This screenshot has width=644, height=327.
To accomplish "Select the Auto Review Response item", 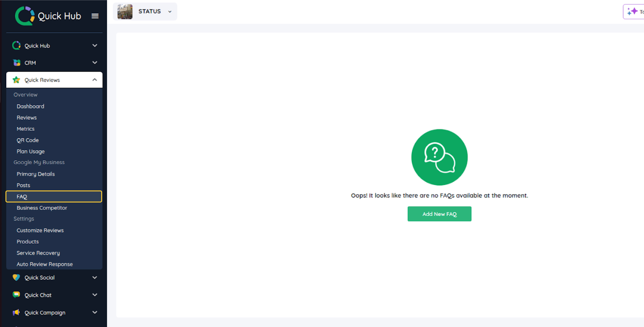I will (x=44, y=264).
